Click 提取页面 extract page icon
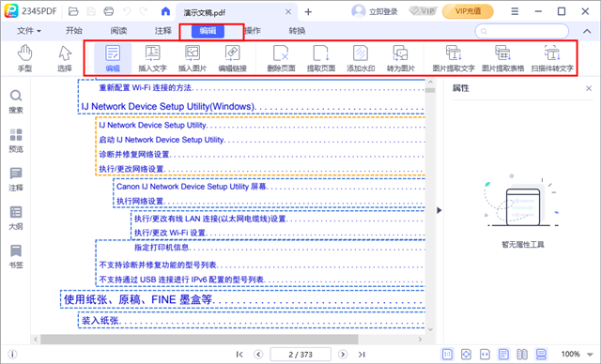The width and height of the screenshot is (601, 364). (x=321, y=58)
